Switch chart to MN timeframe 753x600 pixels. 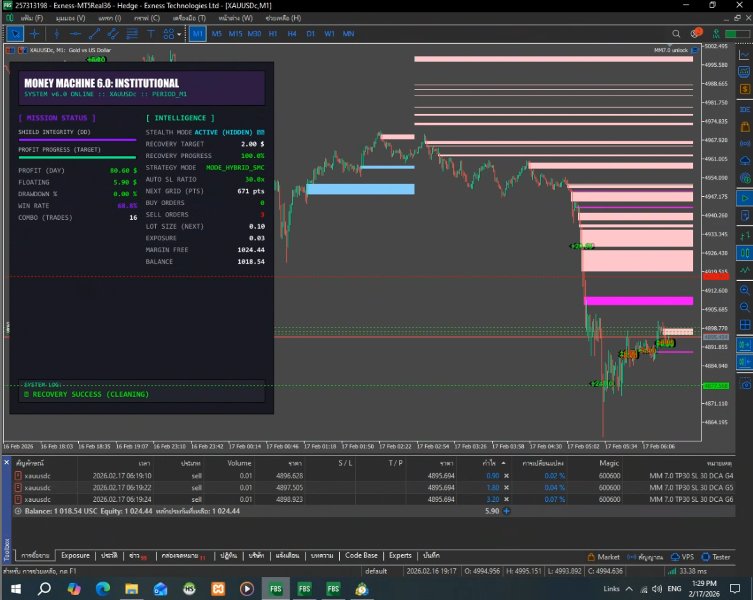click(348, 34)
